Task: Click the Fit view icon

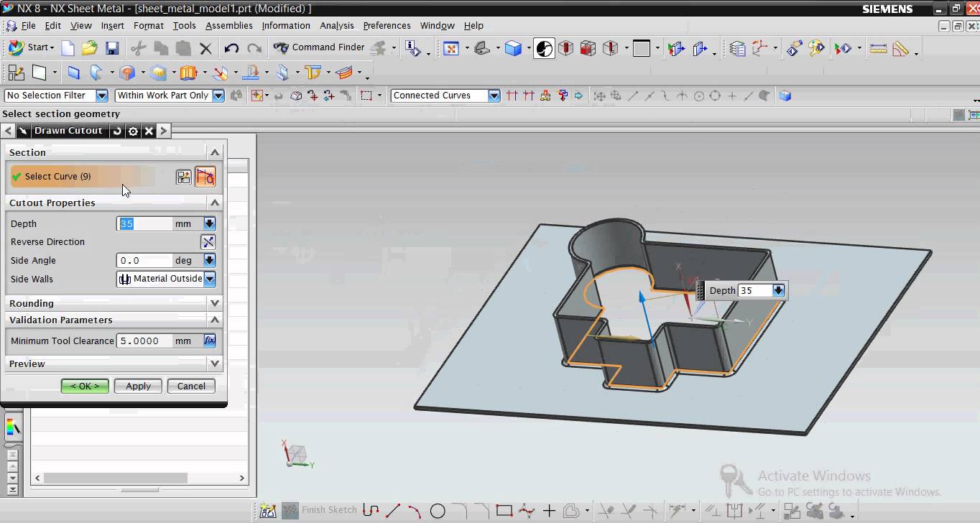Action: click(x=450, y=48)
